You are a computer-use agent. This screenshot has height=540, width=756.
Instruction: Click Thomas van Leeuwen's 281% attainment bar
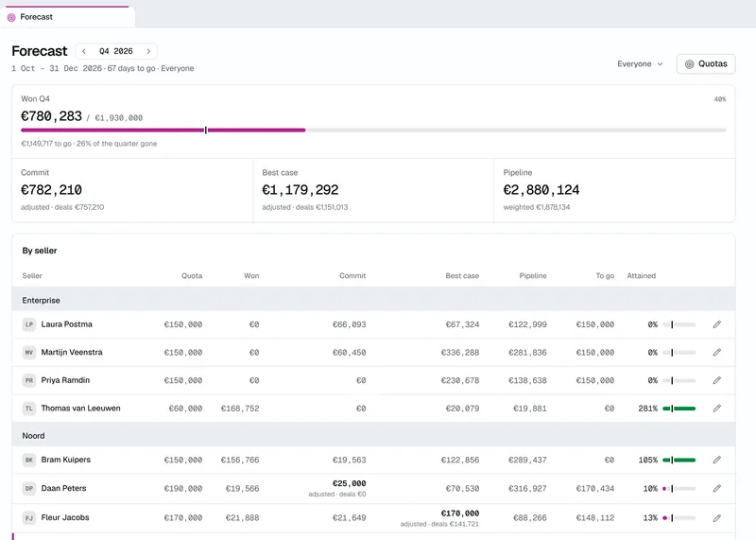(x=679, y=409)
